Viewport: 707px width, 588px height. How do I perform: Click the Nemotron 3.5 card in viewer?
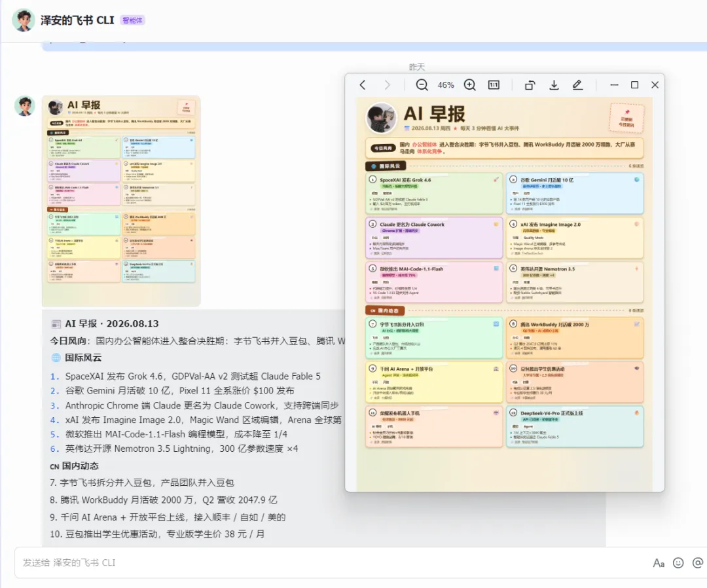(575, 282)
